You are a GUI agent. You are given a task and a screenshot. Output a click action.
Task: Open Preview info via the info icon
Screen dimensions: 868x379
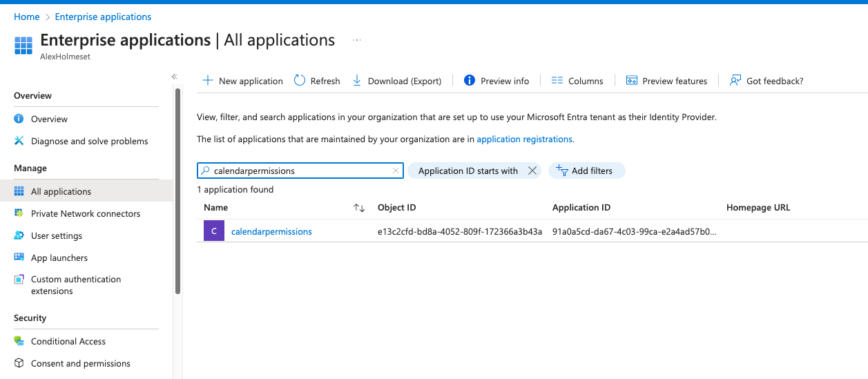[470, 81]
